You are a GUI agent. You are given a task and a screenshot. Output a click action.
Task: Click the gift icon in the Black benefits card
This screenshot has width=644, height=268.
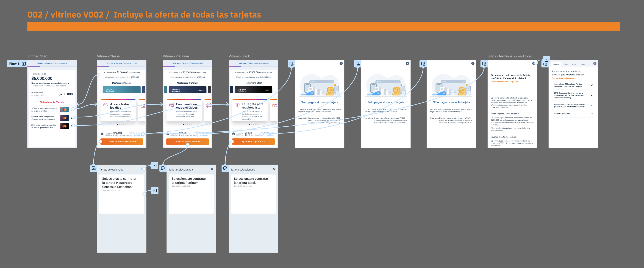tap(237, 105)
